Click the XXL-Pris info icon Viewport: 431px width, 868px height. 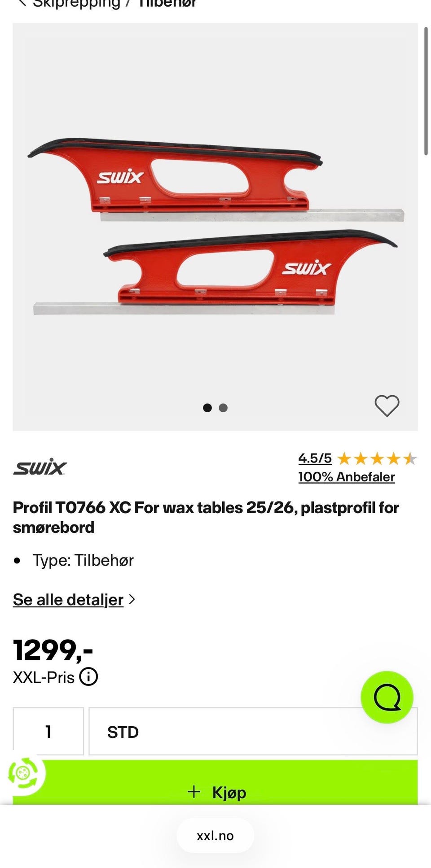pyautogui.click(x=88, y=676)
